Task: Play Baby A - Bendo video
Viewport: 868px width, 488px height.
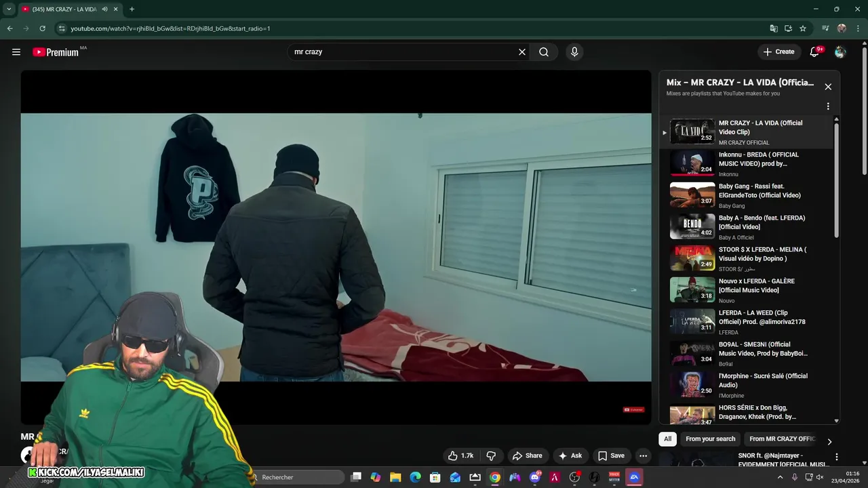Action: 746,227
